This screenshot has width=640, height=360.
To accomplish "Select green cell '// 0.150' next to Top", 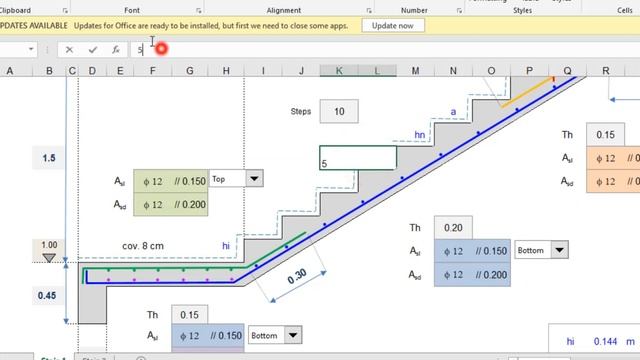I will 190,181.
